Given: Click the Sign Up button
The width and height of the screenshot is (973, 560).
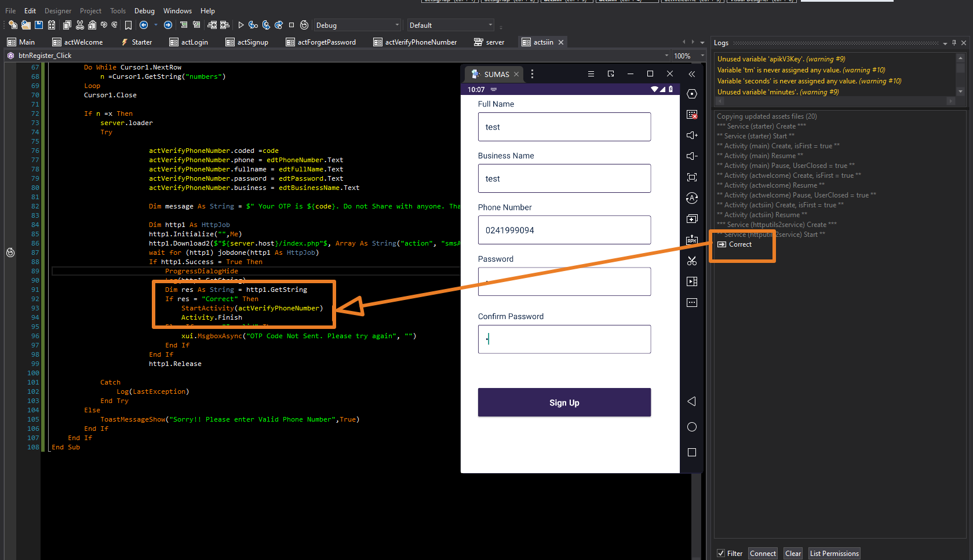Looking at the screenshot, I should [x=564, y=402].
